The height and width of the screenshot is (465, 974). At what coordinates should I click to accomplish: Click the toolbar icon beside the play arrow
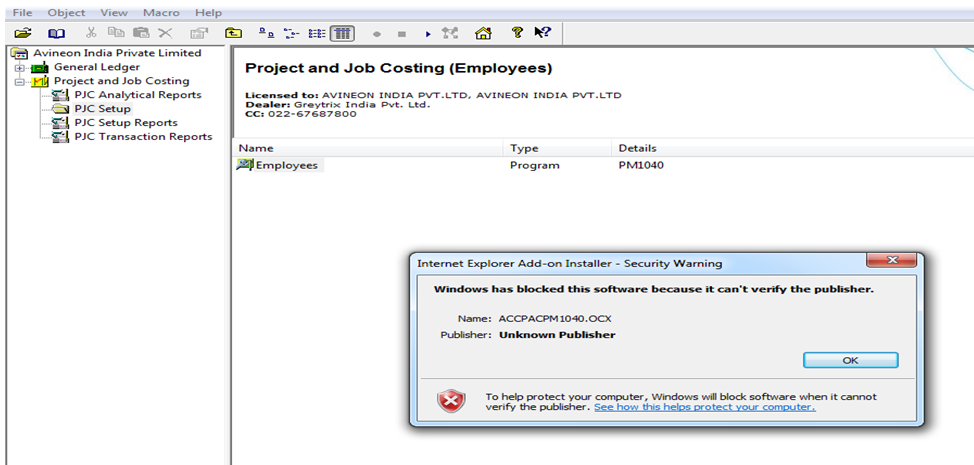(450, 34)
